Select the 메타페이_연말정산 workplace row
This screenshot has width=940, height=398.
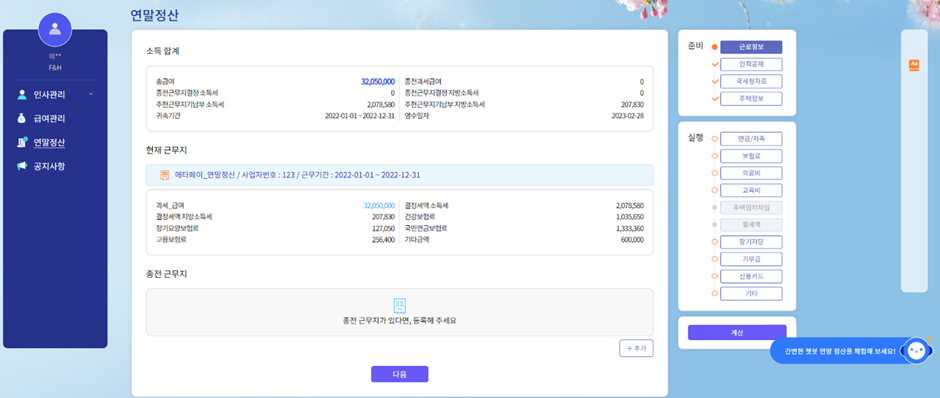tap(399, 175)
